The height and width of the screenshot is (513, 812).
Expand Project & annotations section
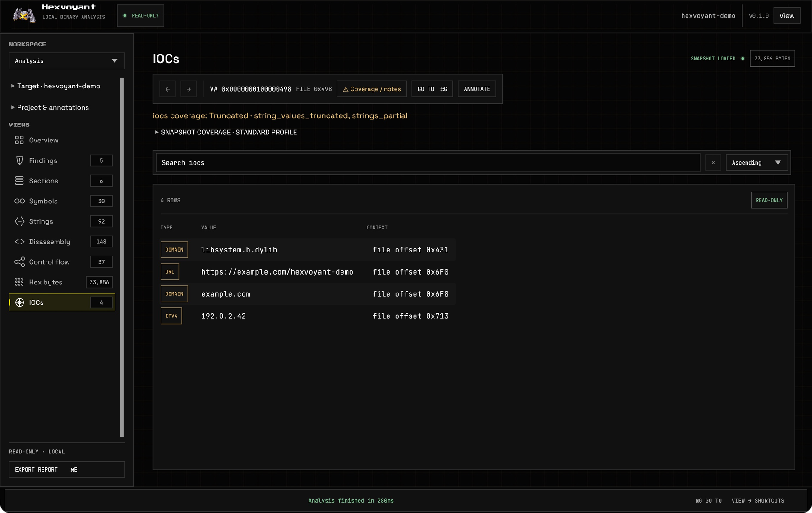50,107
